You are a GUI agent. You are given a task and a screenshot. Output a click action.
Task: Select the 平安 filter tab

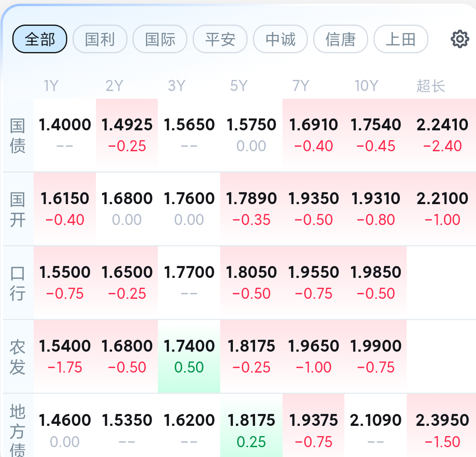[x=220, y=39]
